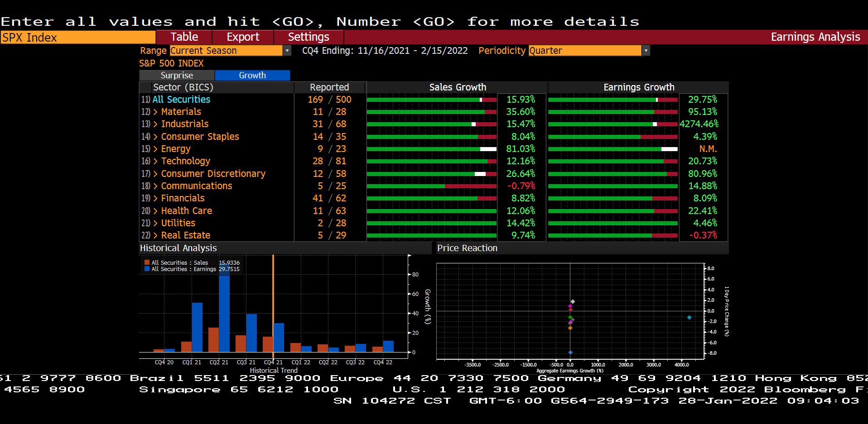This screenshot has width=868, height=424.
Task: Click the Energy earnings growth bar
Action: coord(613,149)
